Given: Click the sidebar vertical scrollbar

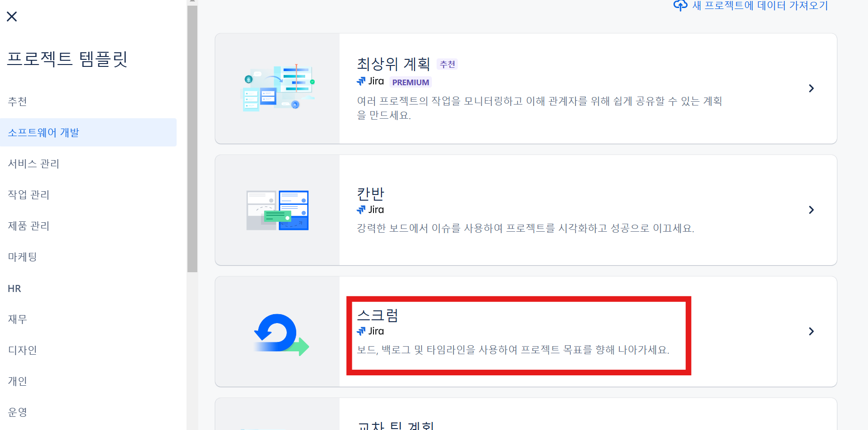Looking at the screenshot, I should pos(192,138).
